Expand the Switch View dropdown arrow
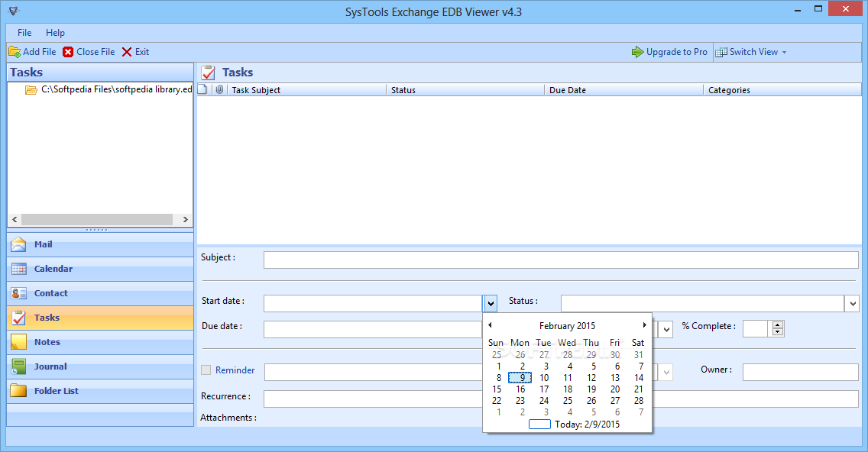Image resolution: width=868 pixels, height=452 pixels. coord(785,52)
